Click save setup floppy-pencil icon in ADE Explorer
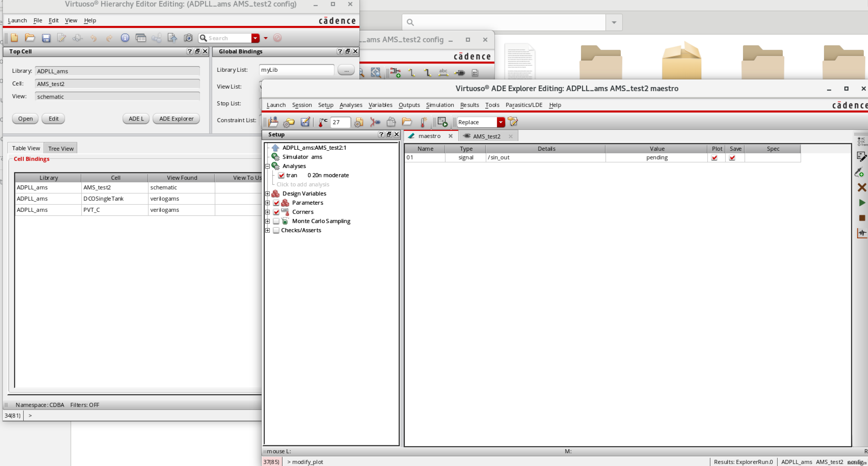868x466 pixels. [x=305, y=122]
